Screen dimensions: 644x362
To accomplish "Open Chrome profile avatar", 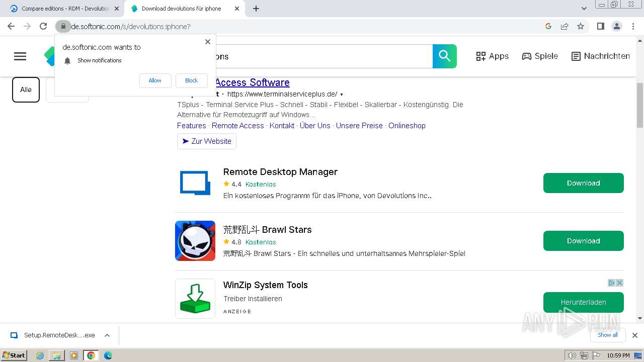I will [x=616, y=26].
